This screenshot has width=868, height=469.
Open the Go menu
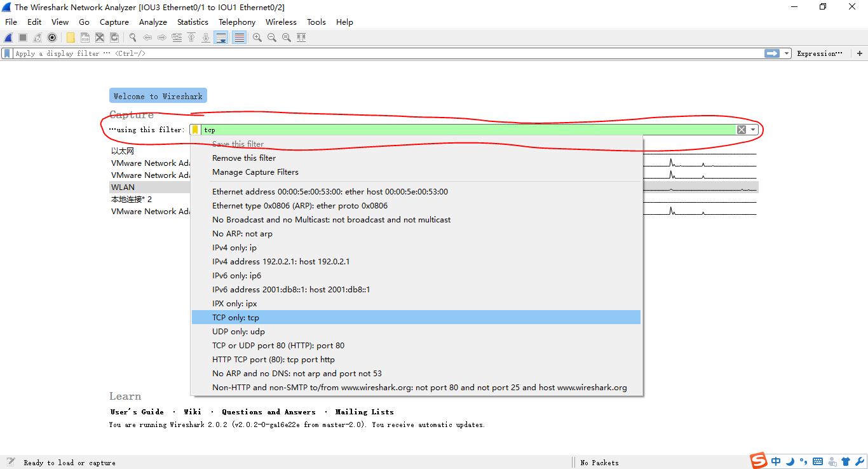pyautogui.click(x=84, y=22)
